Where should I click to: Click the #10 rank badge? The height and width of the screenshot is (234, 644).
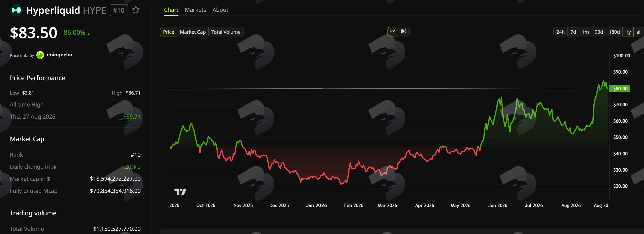(119, 10)
